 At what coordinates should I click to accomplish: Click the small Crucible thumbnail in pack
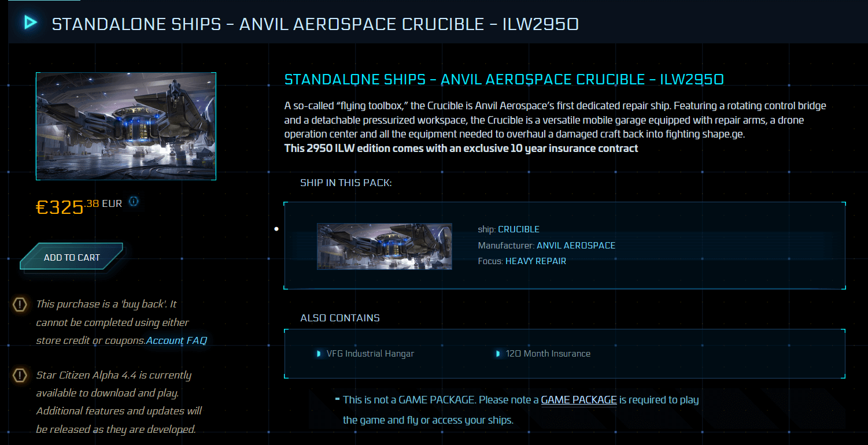point(385,246)
